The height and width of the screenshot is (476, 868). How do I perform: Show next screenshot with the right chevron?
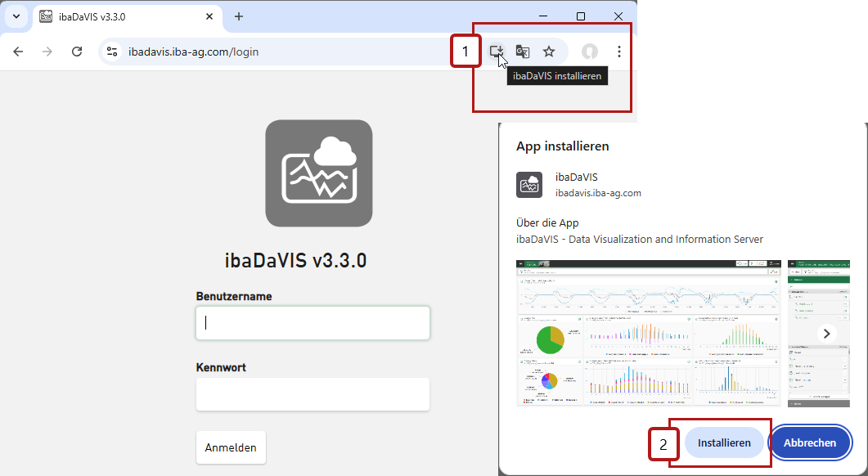[x=827, y=334]
